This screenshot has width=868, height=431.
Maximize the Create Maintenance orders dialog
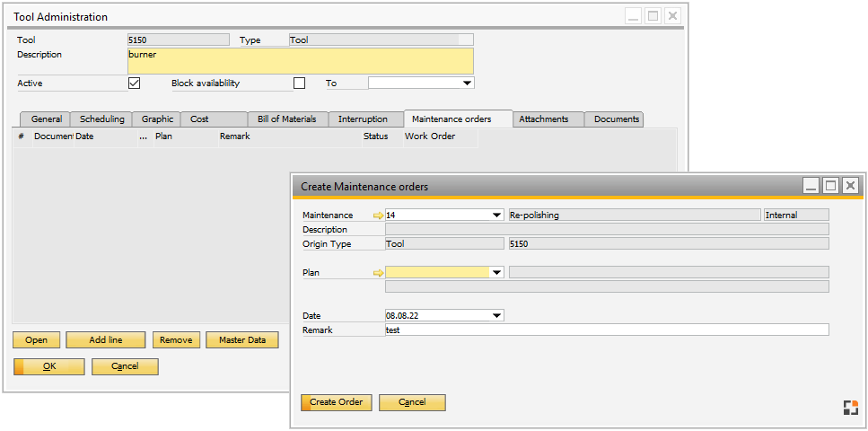click(830, 186)
